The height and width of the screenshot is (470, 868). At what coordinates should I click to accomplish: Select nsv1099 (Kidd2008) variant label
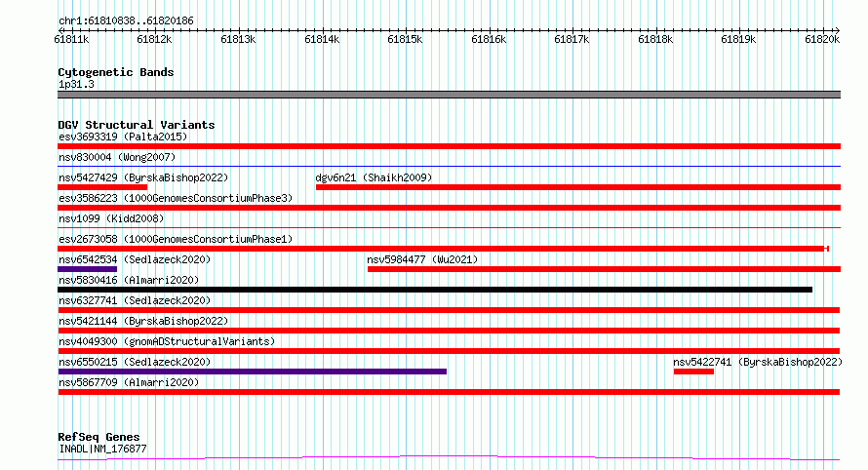tap(111, 218)
